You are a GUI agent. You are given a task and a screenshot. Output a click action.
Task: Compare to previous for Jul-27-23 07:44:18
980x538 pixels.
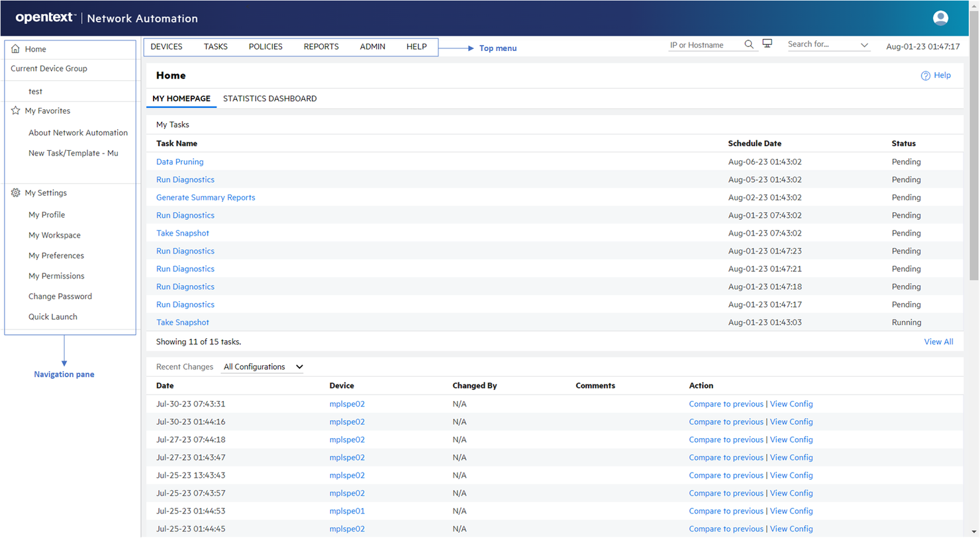pyautogui.click(x=726, y=439)
